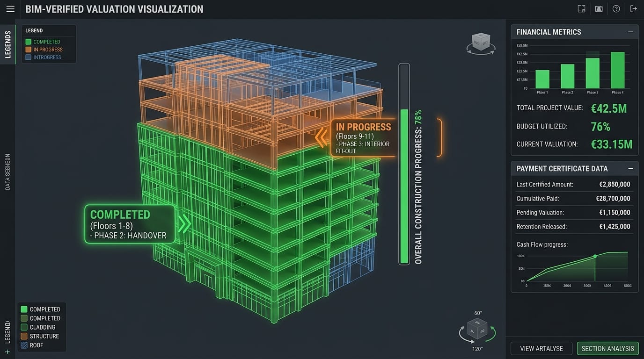Click the STRUCTURE swatch in bottom legend
This screenshot has width=644, height=359.
24,336
